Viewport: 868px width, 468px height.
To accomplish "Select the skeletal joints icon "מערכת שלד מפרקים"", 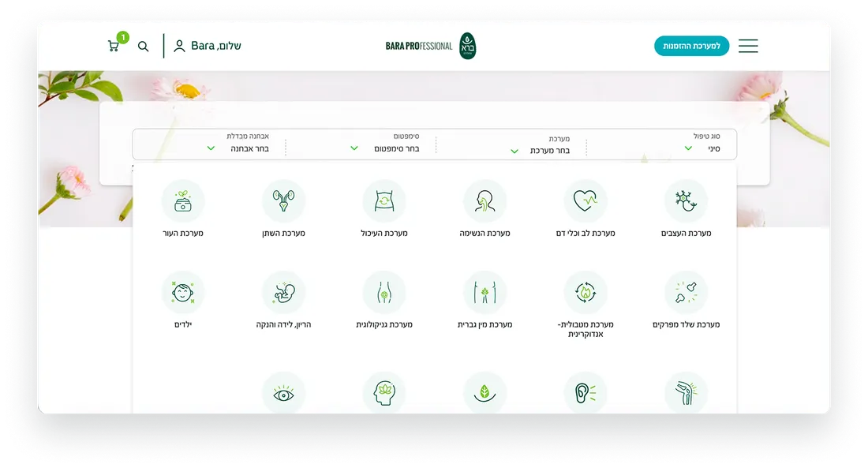I will 687,293.
